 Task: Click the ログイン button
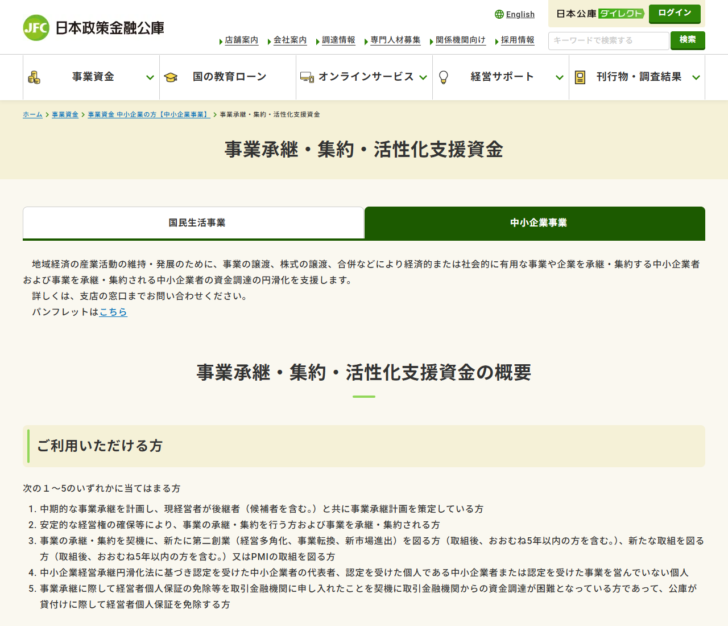(x=675, y=13)
